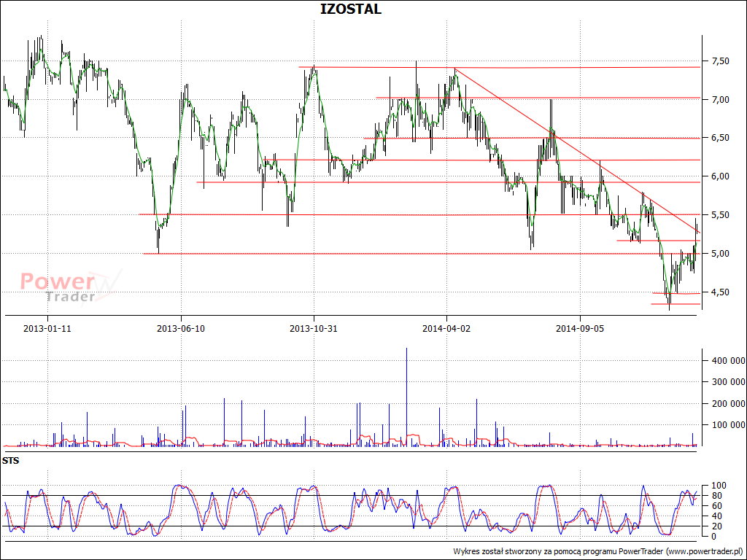Image resolution: width=747 pixels, height=560 pixels.
Task: Click the 200 000 volume axis label
Action: (x=728, y=404)
